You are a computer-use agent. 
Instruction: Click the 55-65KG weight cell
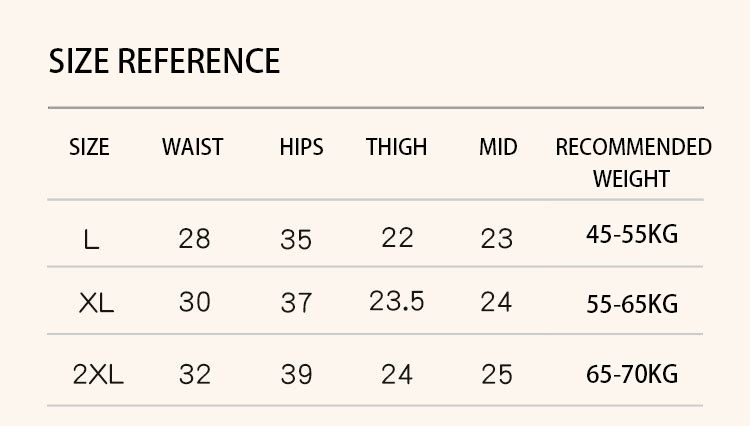coord(632,304)
